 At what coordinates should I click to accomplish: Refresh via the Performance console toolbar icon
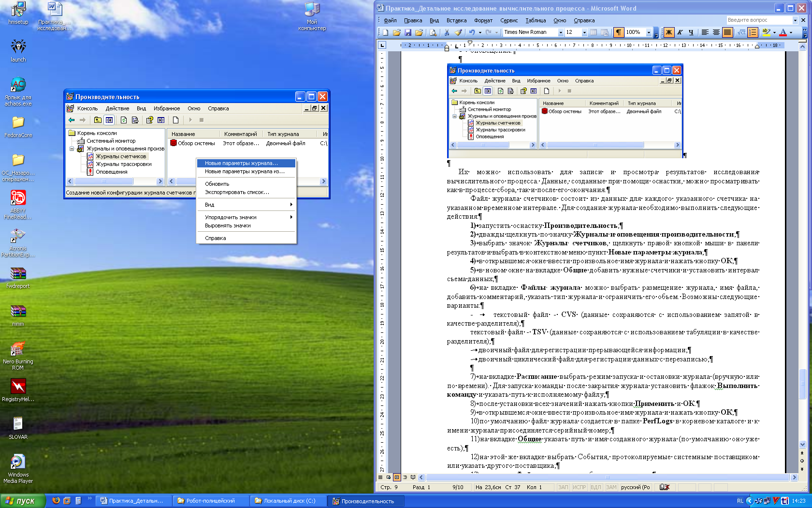click(124, 120)
